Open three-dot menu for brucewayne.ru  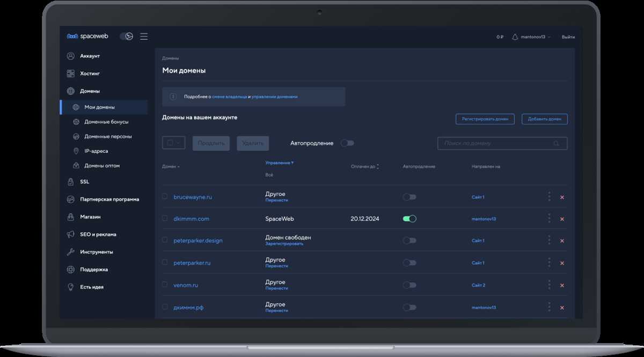point(549,197)
